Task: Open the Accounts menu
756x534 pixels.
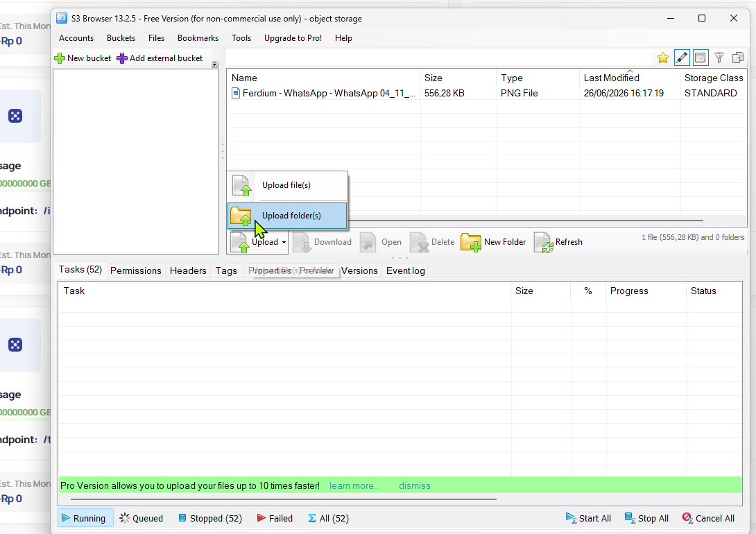Action: pos(76,38)
